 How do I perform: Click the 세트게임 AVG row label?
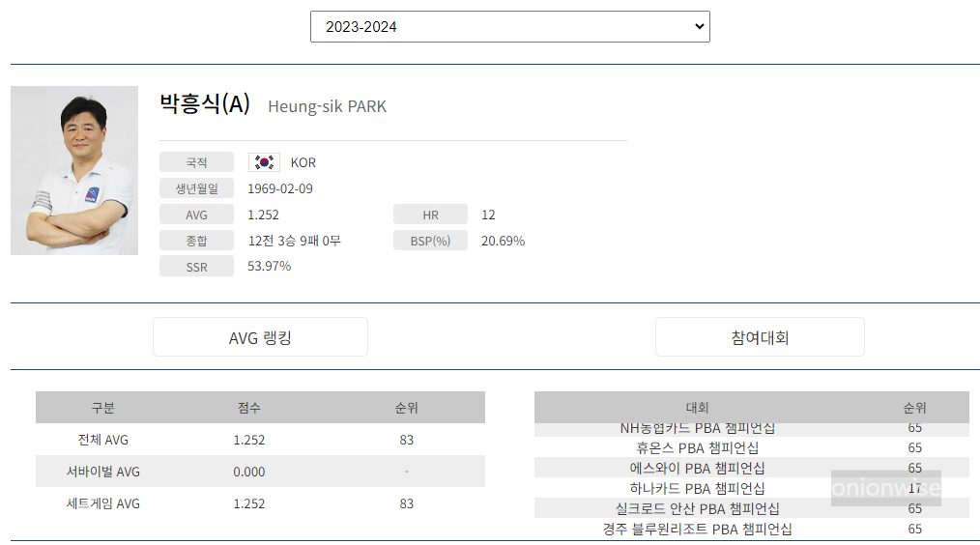[x=103, y=503]
